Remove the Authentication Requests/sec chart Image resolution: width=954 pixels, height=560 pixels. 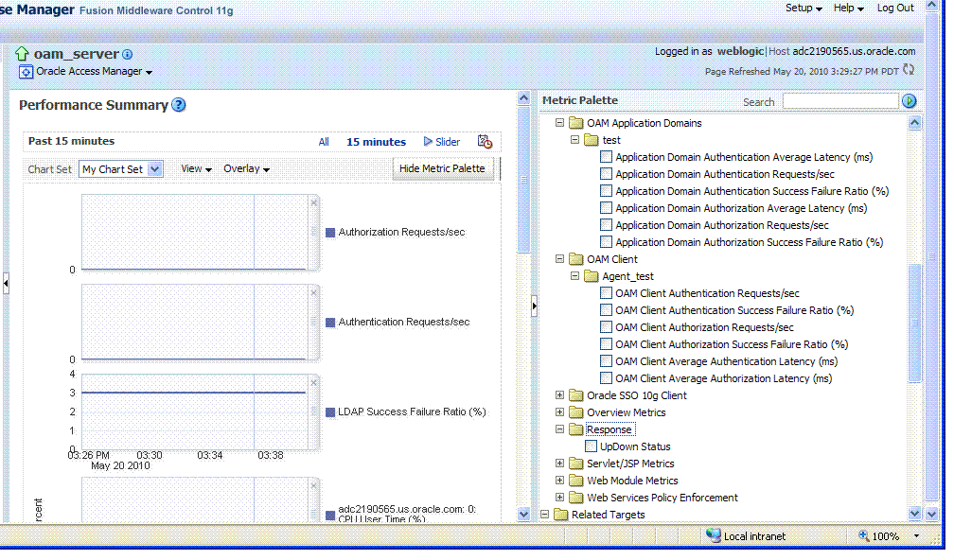[x=314, y=293]
